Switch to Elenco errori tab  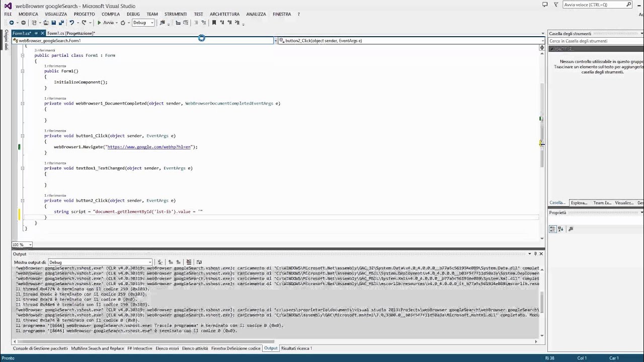(167, 348)
